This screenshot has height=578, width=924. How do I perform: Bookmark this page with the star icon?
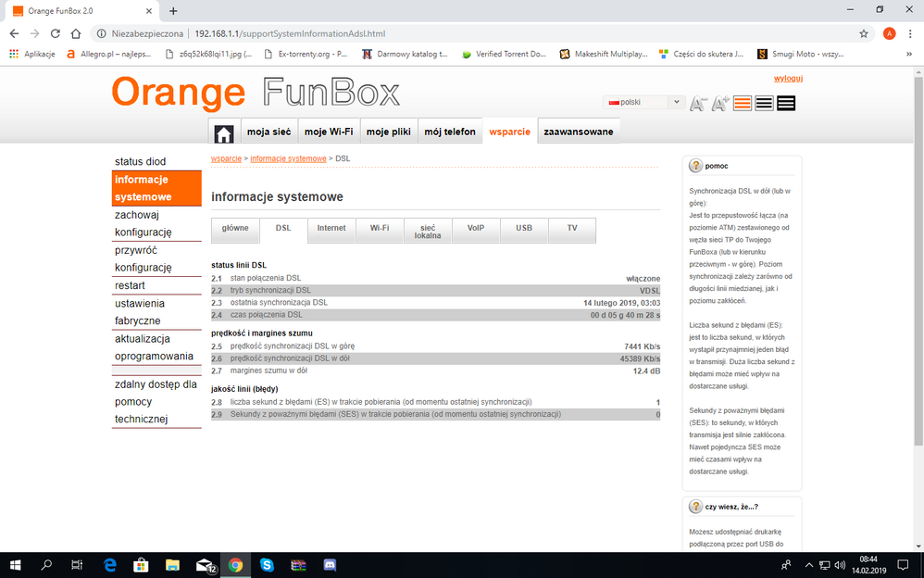pyautogui.click(x=864, y=33)
